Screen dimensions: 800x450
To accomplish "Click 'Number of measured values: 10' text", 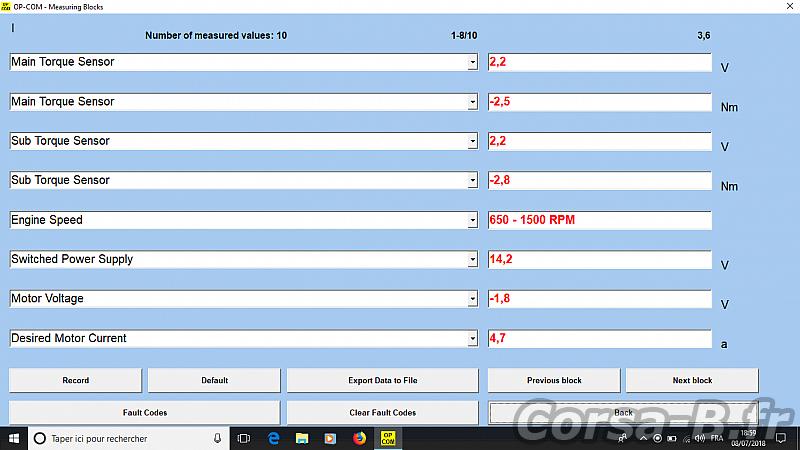I will tap(216, 35).
